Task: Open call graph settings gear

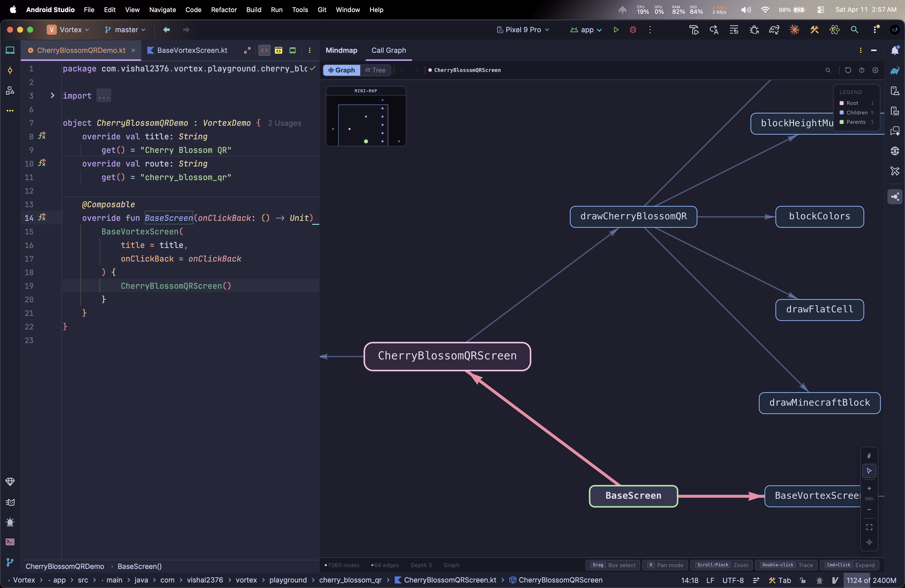Action: click(x=875, y=70)
